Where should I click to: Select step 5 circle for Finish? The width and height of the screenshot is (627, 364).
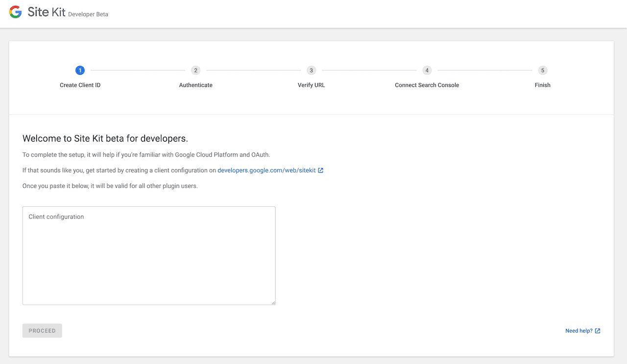click(543, 71)
